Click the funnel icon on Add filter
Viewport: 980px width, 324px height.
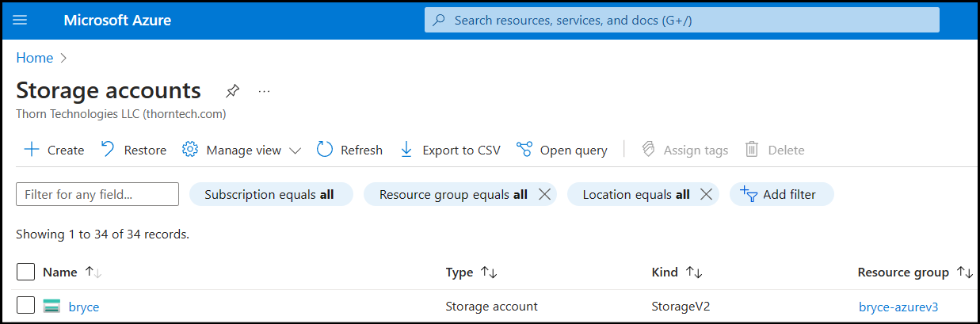(x=749, y=193)
